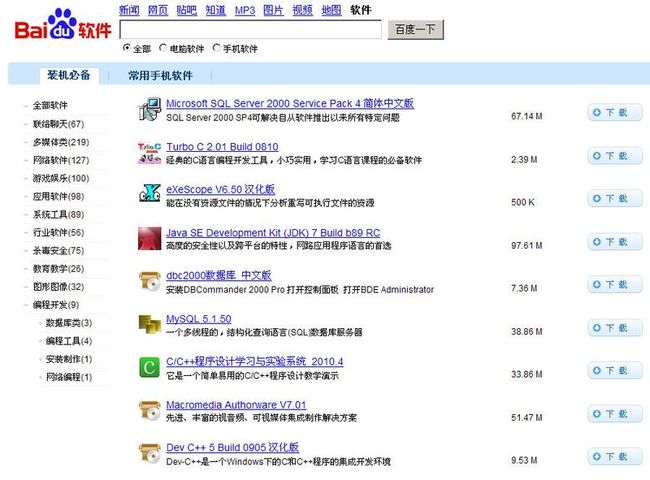This screenshot has width=650, height=480.
Task: Open the Java SE Development Kit (JDK) 7 link
Action: (x=273, y=233)
